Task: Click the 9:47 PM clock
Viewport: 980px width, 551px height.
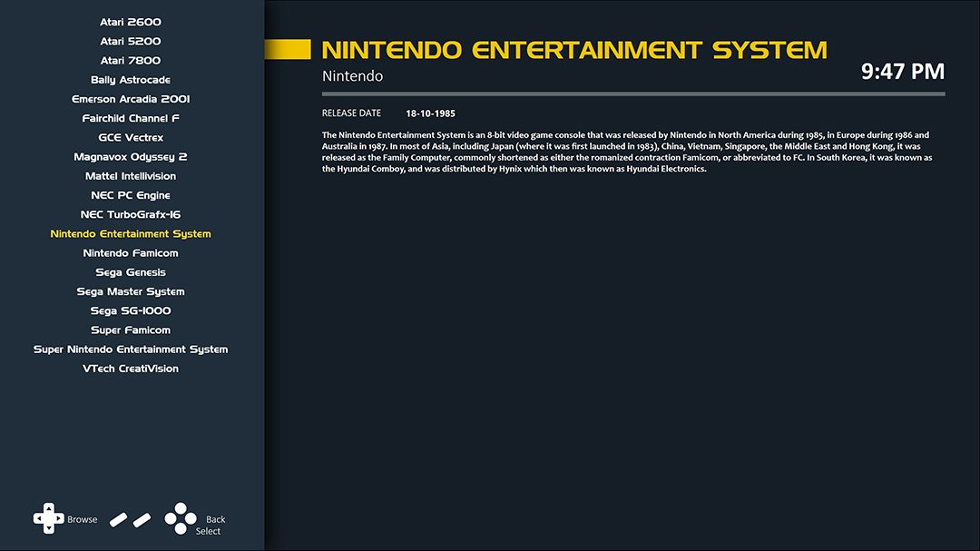Action: [x=903, y=72]
